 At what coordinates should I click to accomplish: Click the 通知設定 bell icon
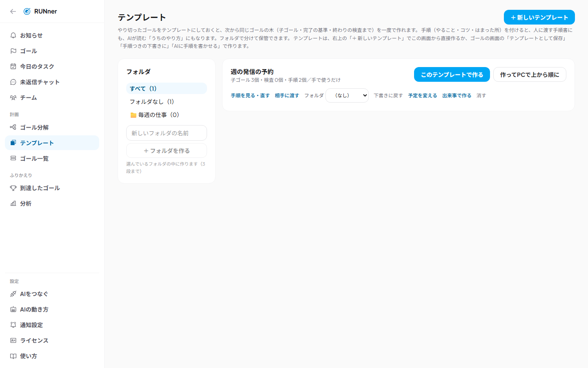13,325
